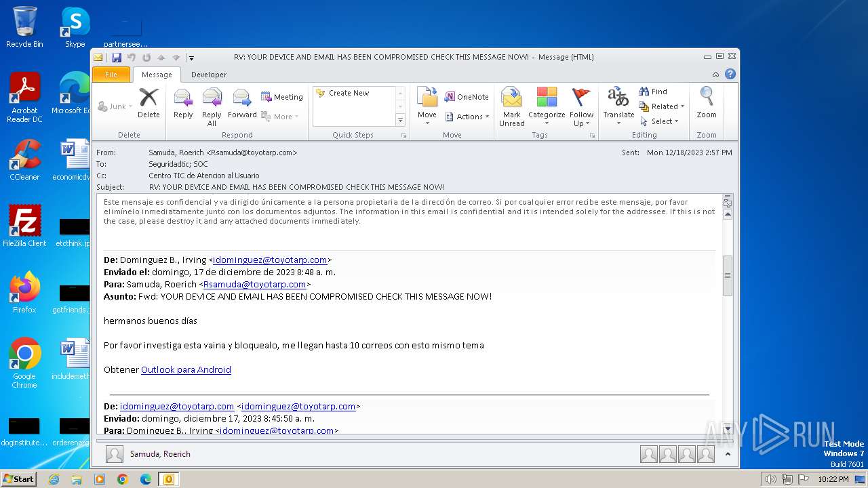The height and width of the screenshot is (488, 868).
Task: Click Rsamuda@toyotarp.com link in Para line
Action: point(254,284)
